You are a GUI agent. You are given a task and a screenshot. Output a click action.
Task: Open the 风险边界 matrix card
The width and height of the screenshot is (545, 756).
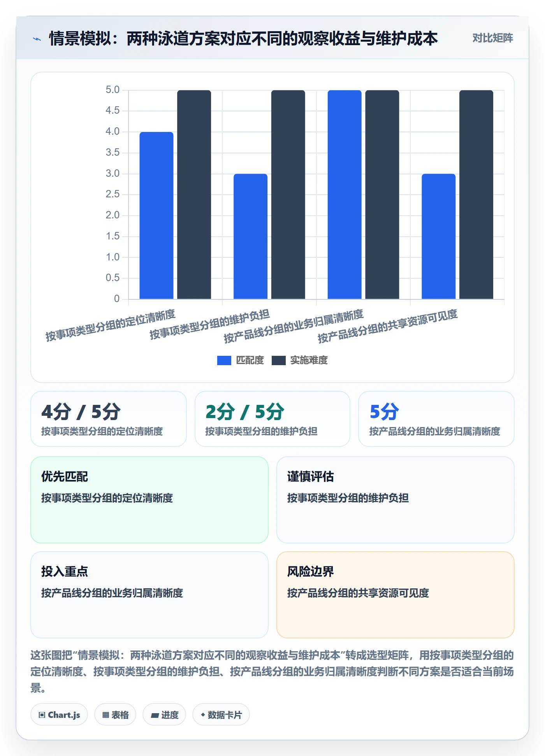tap(395, 594)
